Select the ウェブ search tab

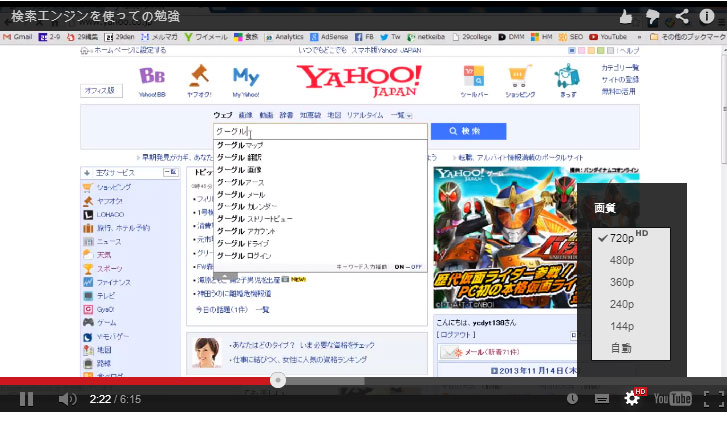tap(223, 115)
